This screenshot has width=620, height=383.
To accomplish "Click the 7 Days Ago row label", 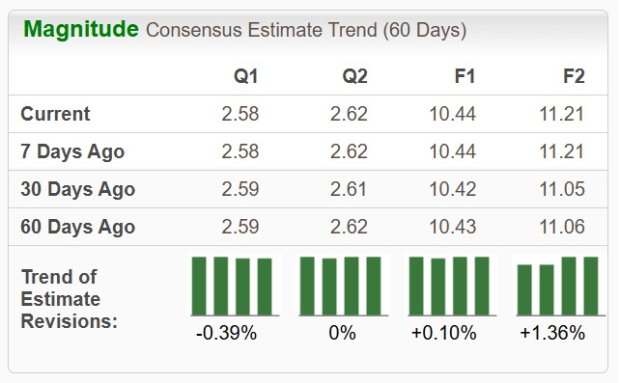I will click(73, 152).
